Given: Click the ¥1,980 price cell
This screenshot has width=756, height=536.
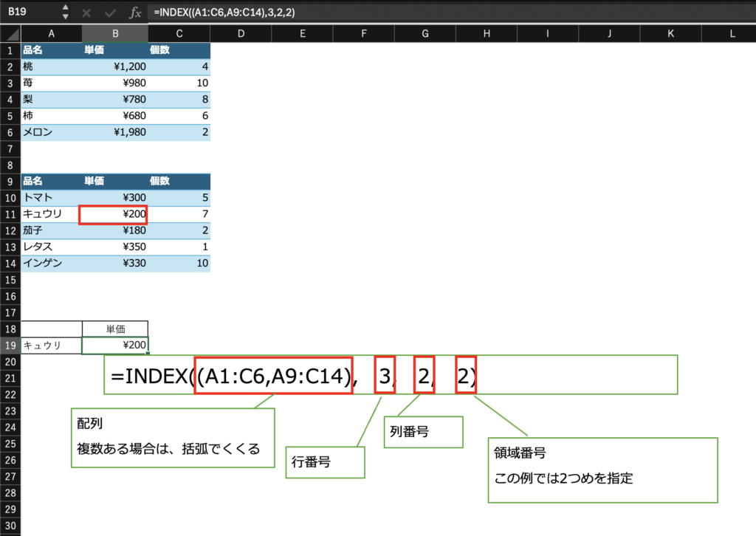Looking at the screenshot, I should pos(114,132).
